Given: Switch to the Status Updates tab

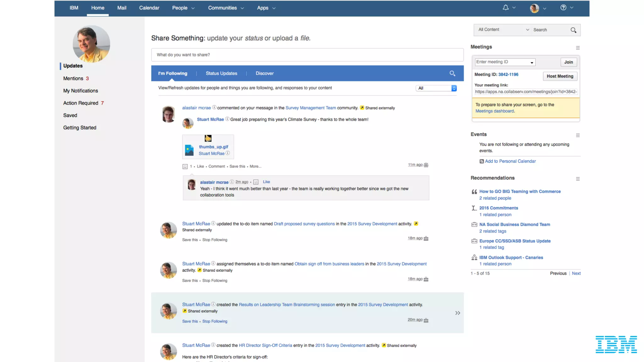Looking at the screenshot, I should point(221,73).
